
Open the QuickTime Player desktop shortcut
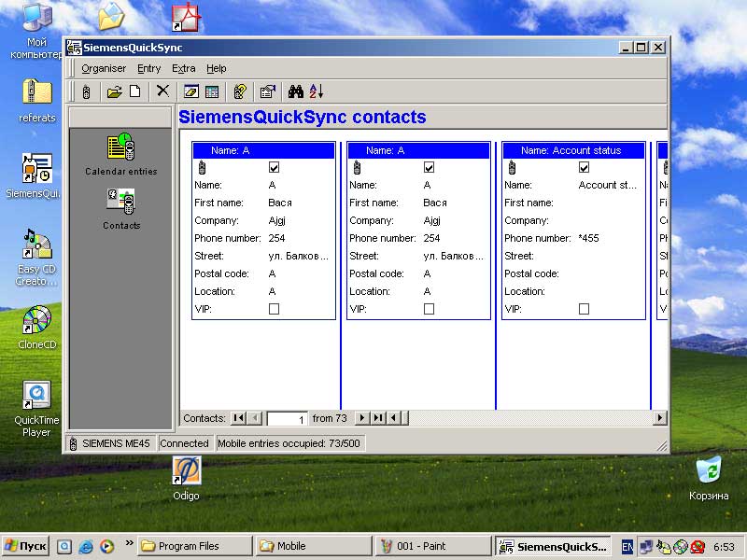pyautogui.click(x=36, y=409)
